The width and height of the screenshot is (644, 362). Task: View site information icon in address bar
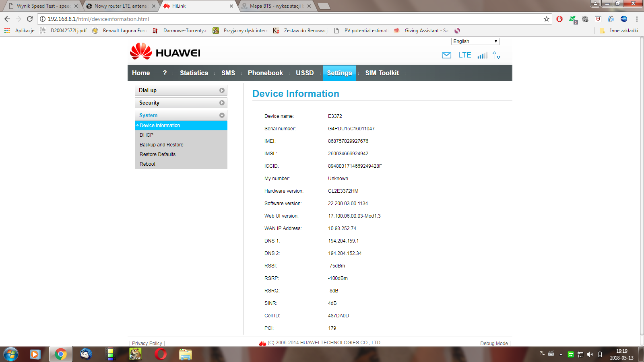point(43,19)
